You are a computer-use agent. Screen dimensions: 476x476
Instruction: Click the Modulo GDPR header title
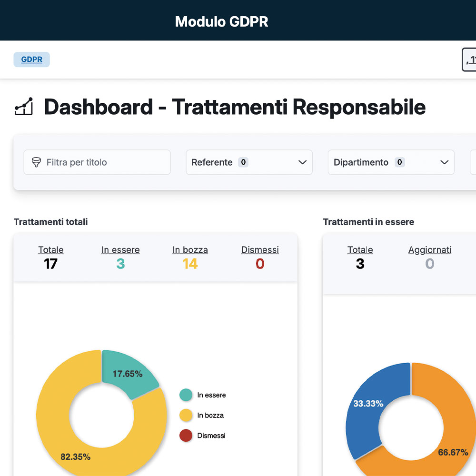pyautogui.click(x=222, y=21)
